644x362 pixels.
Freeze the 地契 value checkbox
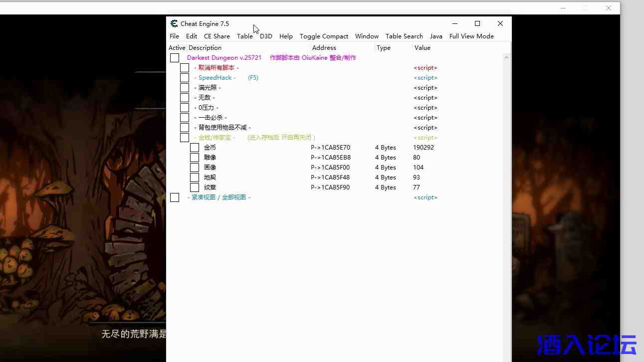195,178
